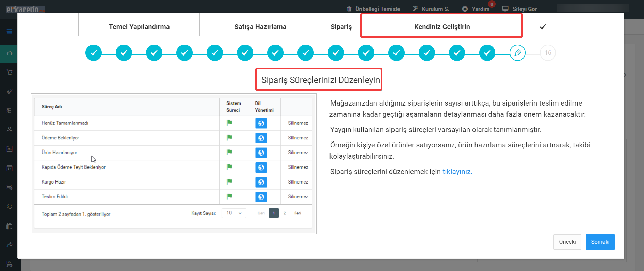Open the eye-window preview sidebar icon
Viewport: 644px width, 271px height.
(x=10, y=149)
